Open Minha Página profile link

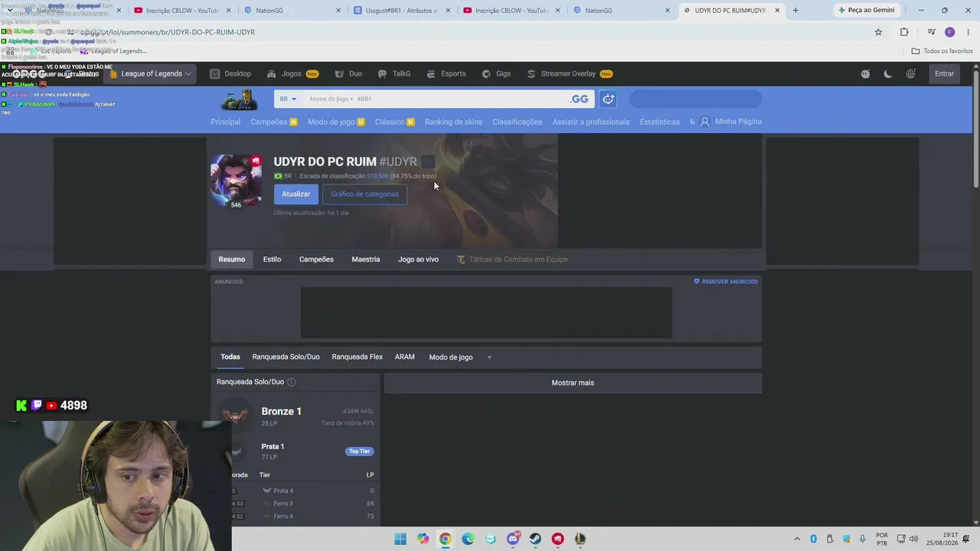tap(731, 122)
